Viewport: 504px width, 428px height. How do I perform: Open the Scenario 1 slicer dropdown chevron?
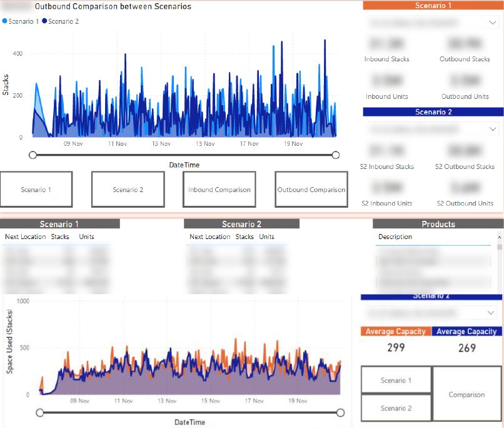tap(491, 23)
